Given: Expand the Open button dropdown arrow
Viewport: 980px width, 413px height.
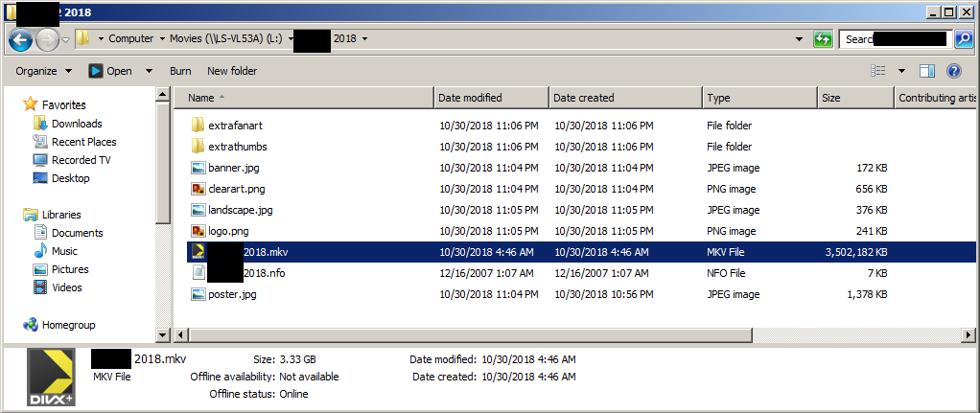Looking at the screenshot, I should pos(149,71).
